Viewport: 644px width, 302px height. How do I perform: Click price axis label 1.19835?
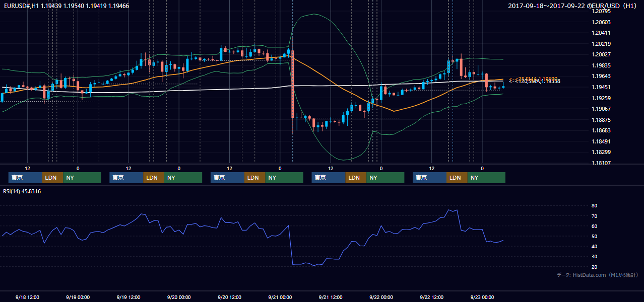(602, 65)
